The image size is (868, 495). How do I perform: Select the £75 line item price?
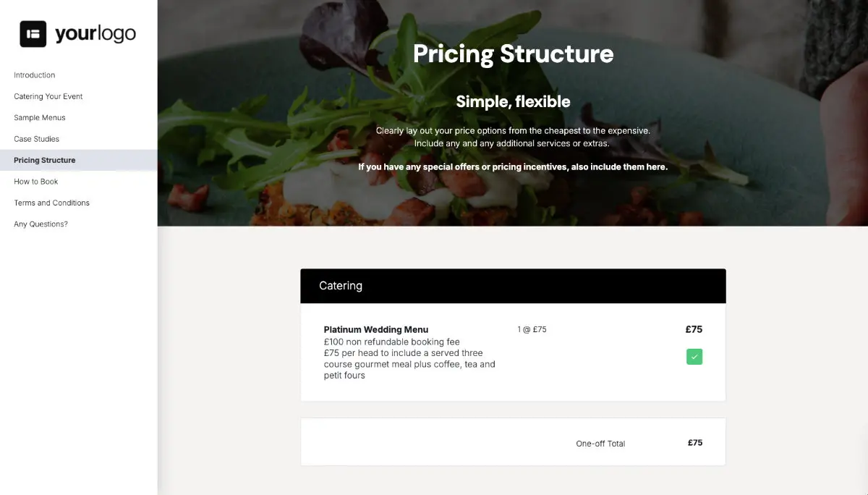(694, 329)
